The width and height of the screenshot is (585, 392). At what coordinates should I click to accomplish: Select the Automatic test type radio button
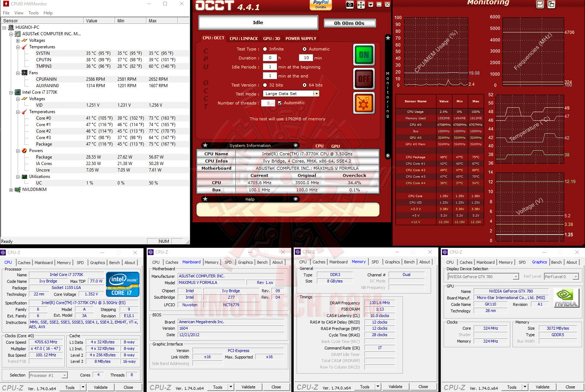pyautogui.click(x=305, y=49)
